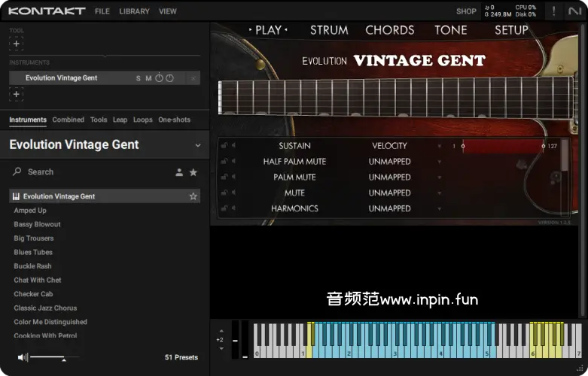The width and height of the screenshot is (588, 376).
Task: Click the speaker volume icon at bottom left
Action: tap(23, 357)
